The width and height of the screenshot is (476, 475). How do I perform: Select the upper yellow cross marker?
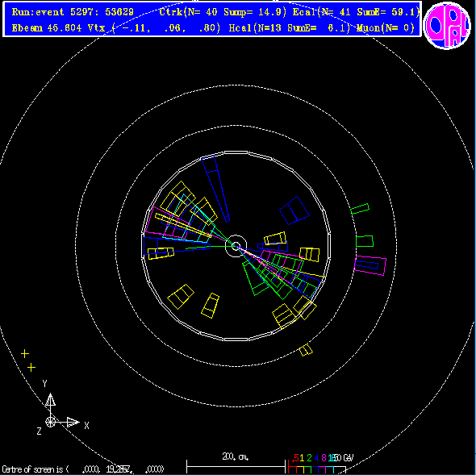pos(25,353)
